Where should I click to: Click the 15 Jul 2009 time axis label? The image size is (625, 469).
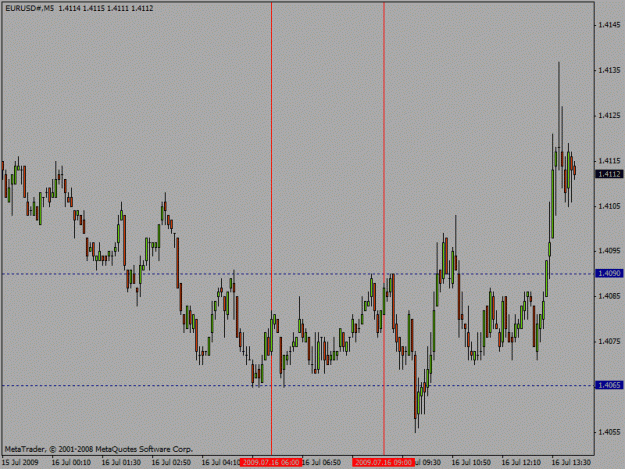click(x=20, y=462)
